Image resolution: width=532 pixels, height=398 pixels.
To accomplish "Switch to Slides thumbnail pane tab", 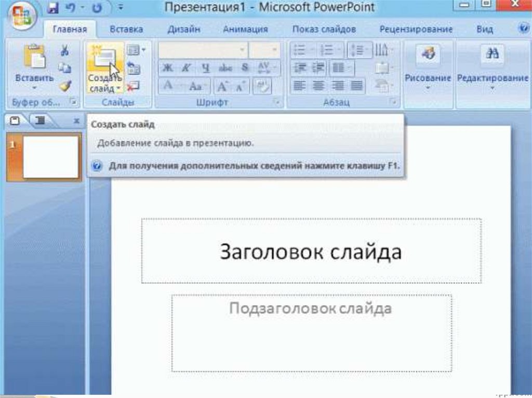I will pyautogui.click(x=16, y=120).
